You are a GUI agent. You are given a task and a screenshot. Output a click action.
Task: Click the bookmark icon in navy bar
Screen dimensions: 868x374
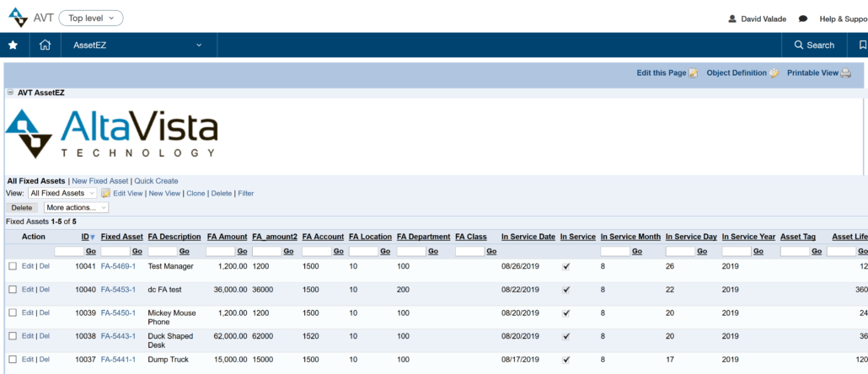[x=862, y=45]
